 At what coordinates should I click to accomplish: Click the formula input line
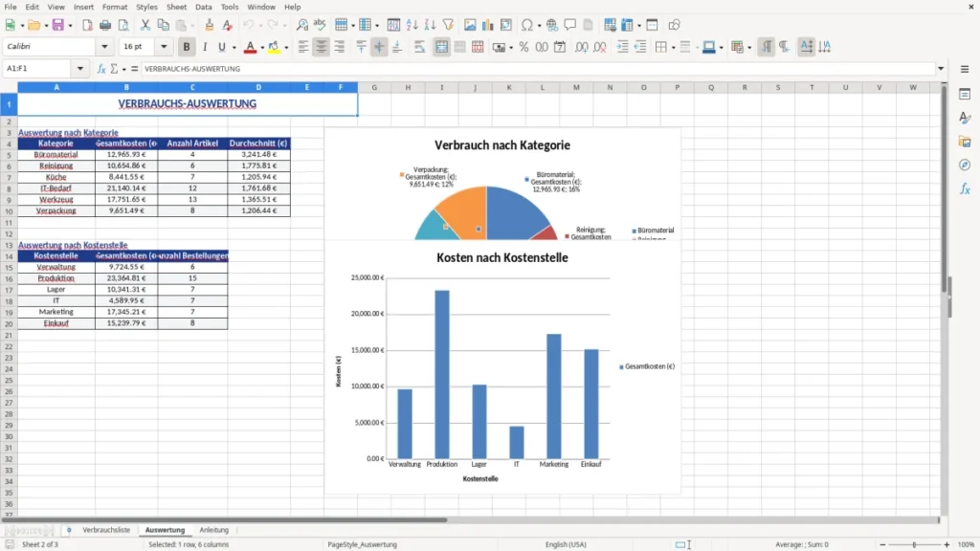[538, 69]
